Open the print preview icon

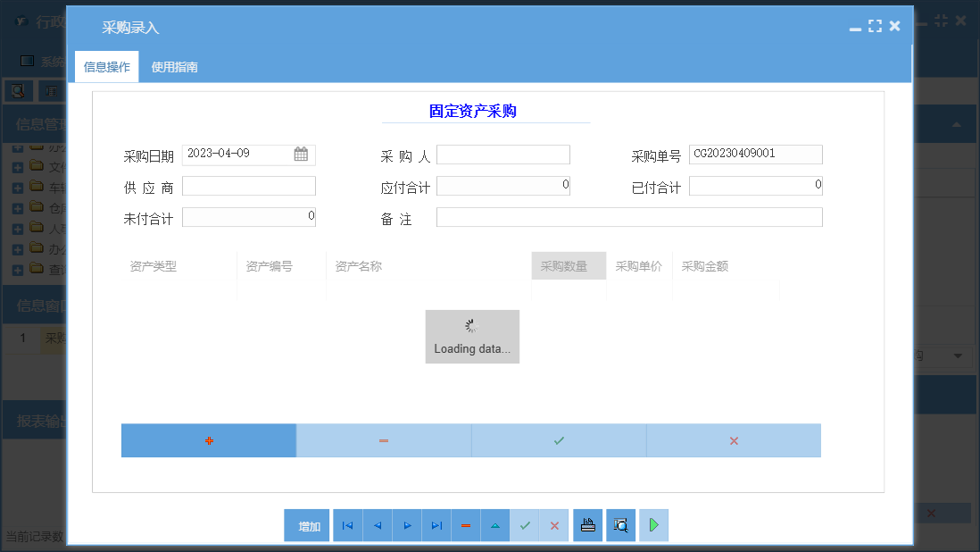coord(620,525)
